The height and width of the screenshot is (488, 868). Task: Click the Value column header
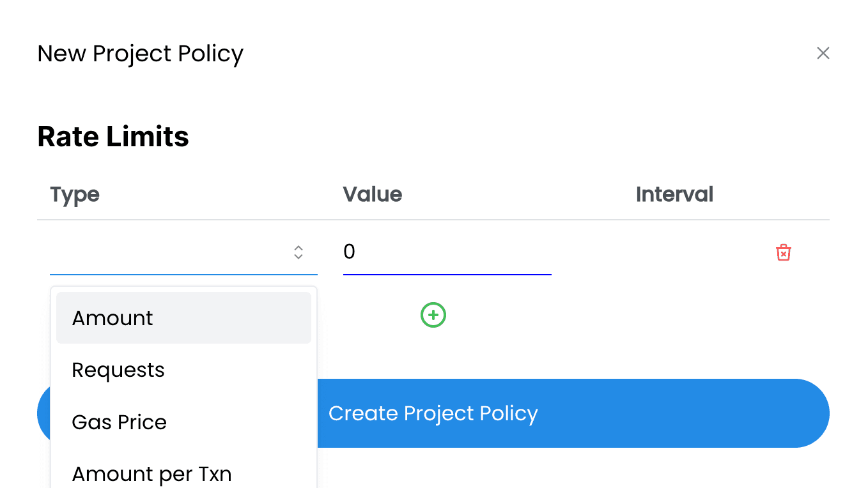click(373, 194)
